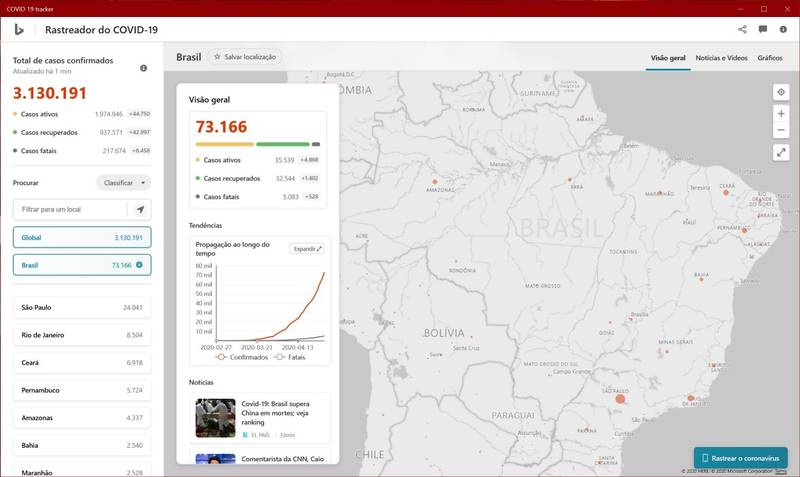Select the Brasil row in location list
Viewport: 800px width, 477px height.
[x=82, y=265]
